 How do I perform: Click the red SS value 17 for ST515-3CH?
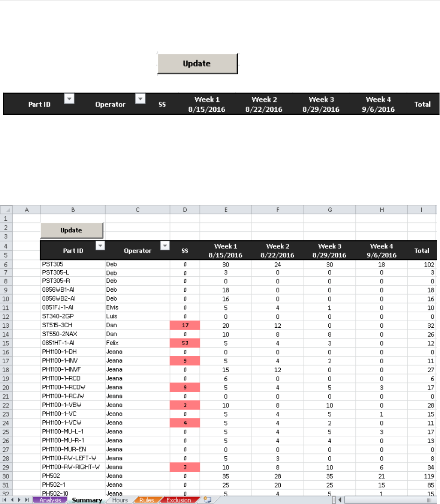pos(185,325)
